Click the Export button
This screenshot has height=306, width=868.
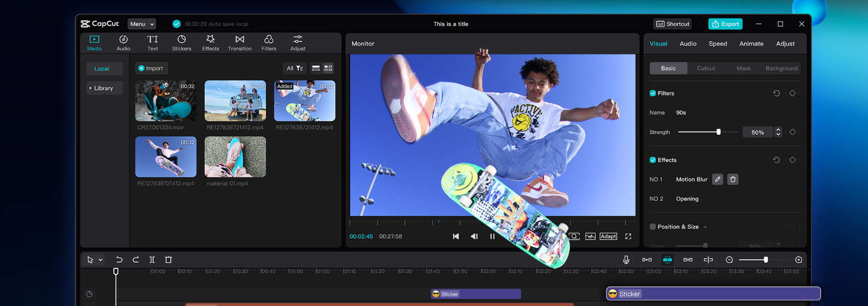click(725, 24)
